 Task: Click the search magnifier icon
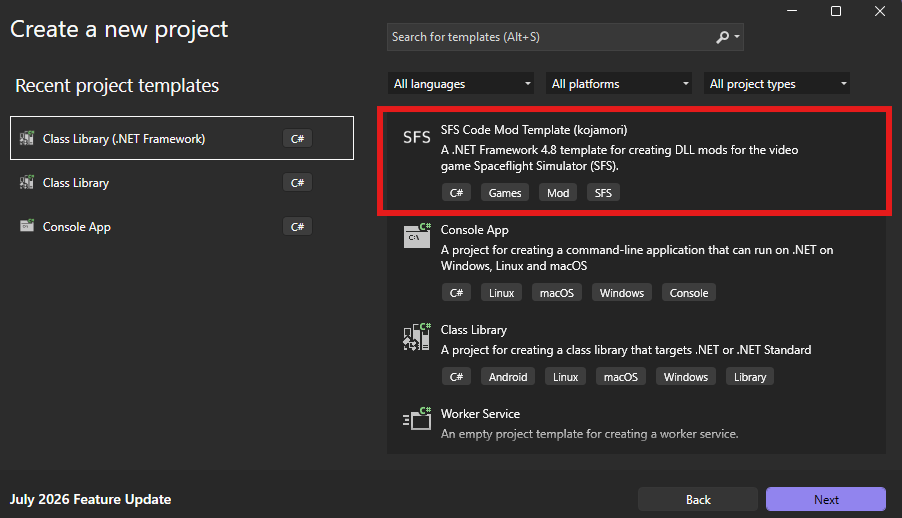(x=722, y=37)
